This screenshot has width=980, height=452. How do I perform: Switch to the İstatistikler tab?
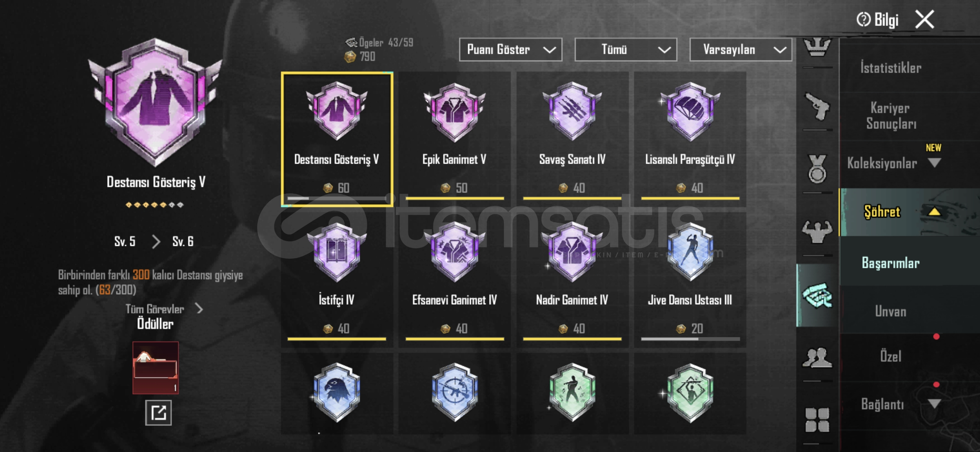pyautogui.click(x=891, y=68)
